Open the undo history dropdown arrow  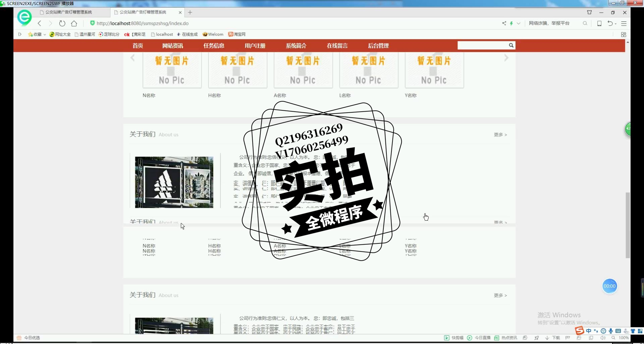(x=616, y=24)
